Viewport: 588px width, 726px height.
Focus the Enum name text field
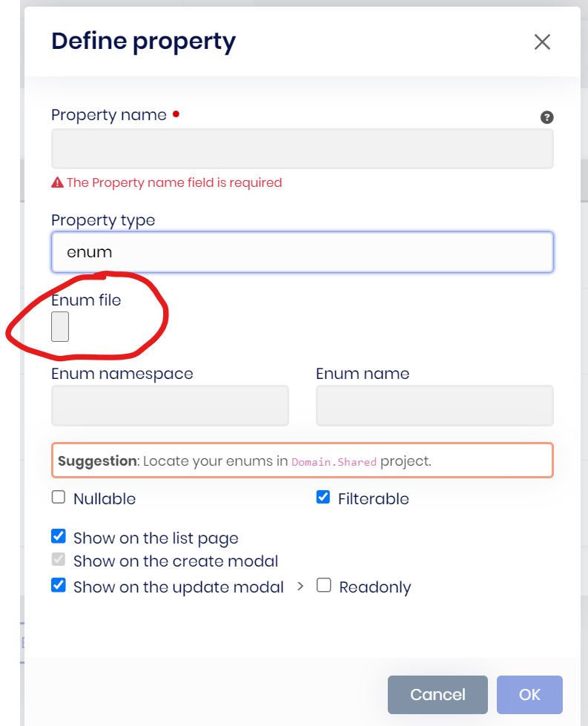coord(435,406)
